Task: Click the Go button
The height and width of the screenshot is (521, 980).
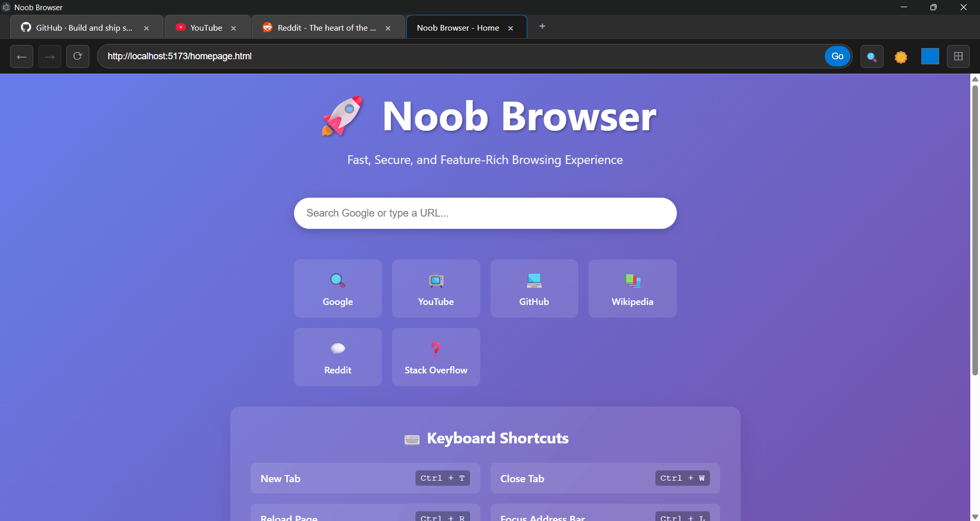Action: (838, 56)
